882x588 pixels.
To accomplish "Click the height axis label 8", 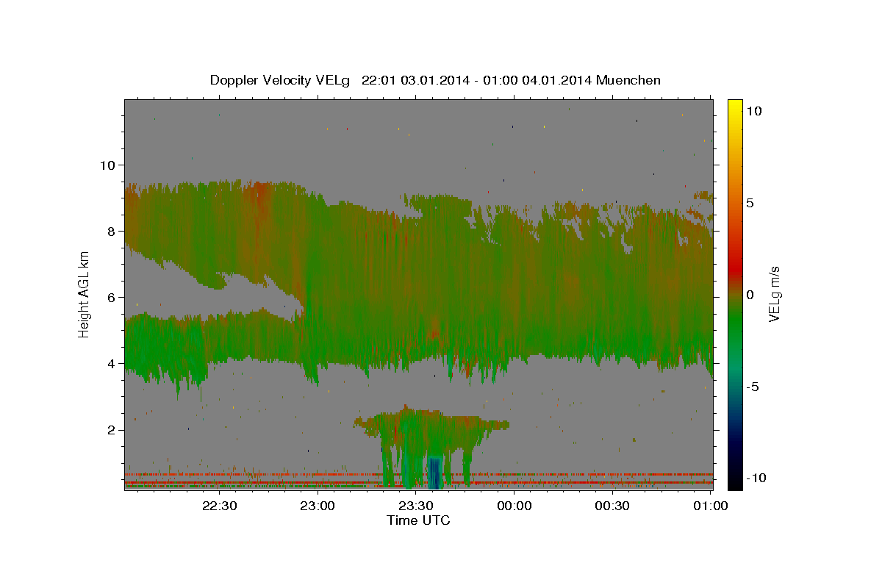I will click(x=112, y=232).
